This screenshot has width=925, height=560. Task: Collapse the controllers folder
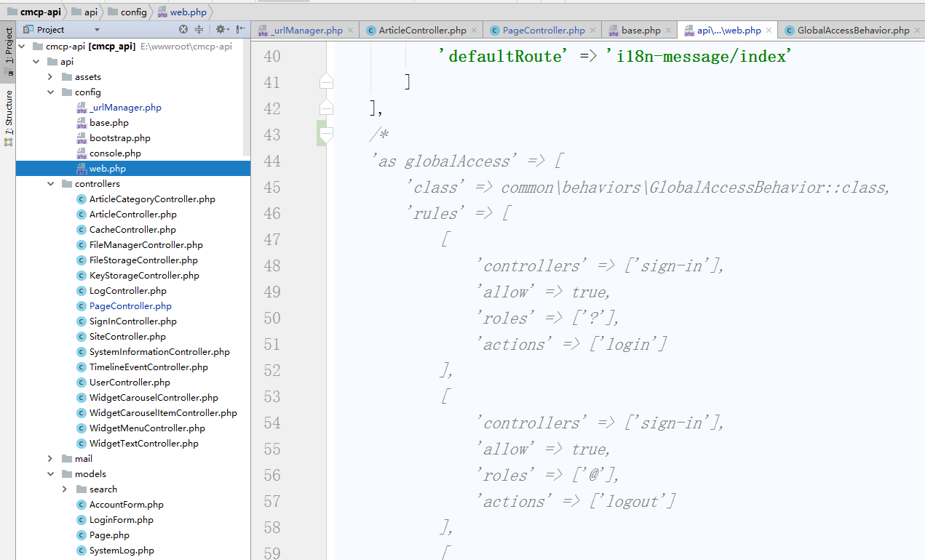(x=50, y=184)
